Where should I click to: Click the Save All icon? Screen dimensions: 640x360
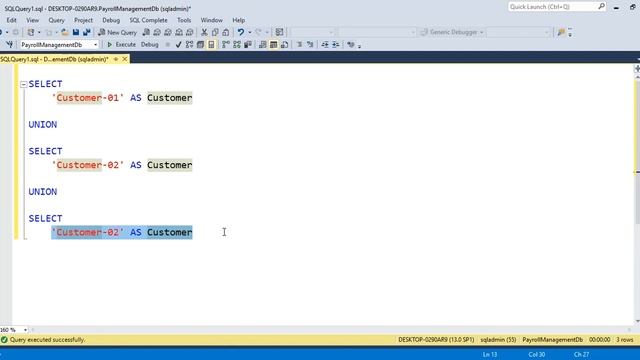click(x=87, y=32)
